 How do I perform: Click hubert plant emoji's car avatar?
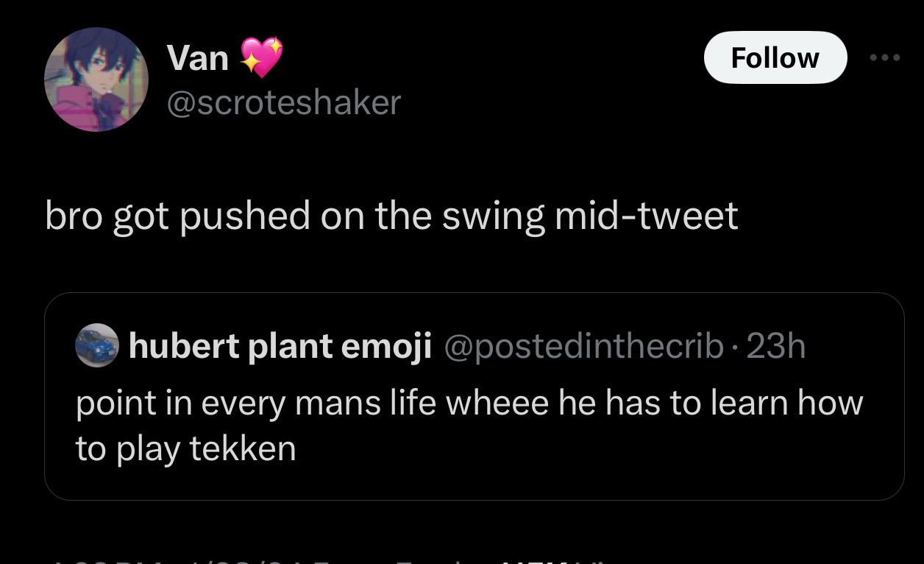97,345
